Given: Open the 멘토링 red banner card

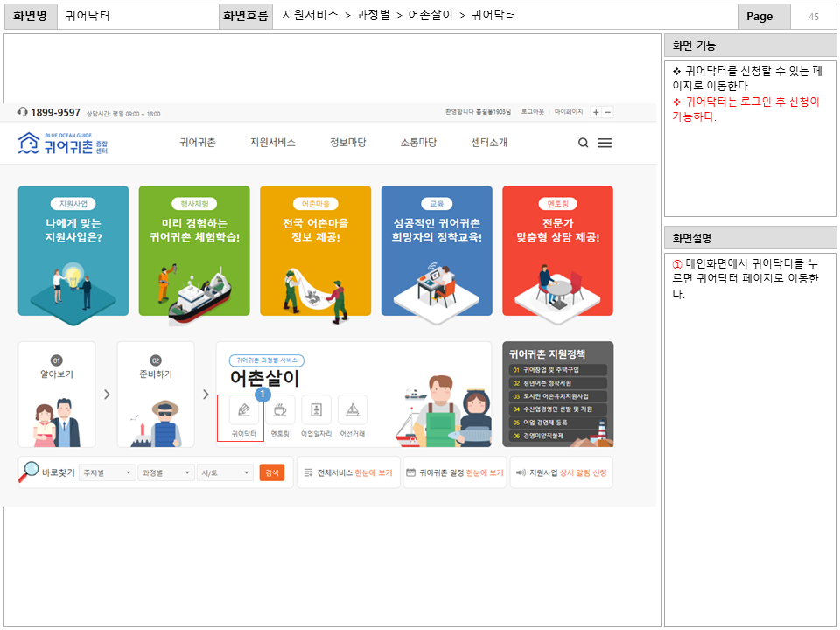Looking at the screenshot, I should pyautogui.click(x=557, y=250).
